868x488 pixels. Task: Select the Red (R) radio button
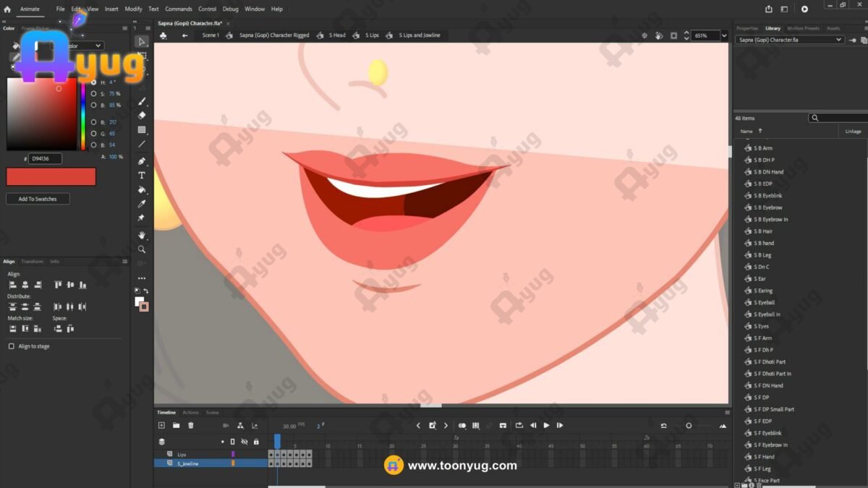[x=94, y=122]
